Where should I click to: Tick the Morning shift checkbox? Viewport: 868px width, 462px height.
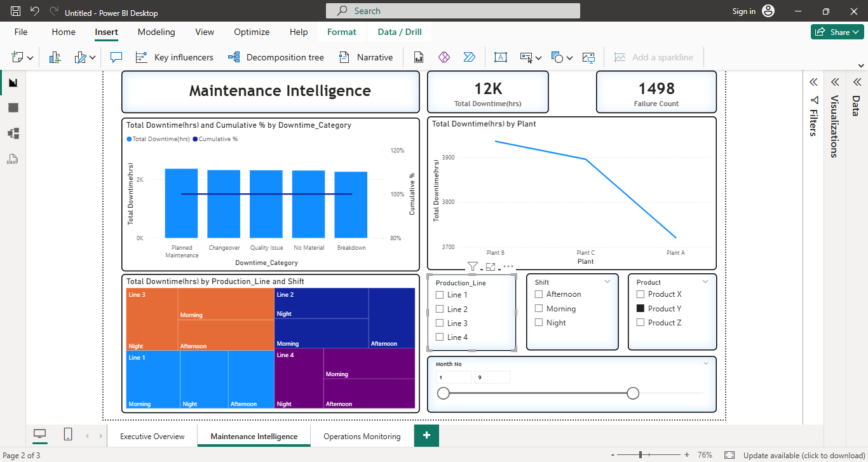click(539, 309)
